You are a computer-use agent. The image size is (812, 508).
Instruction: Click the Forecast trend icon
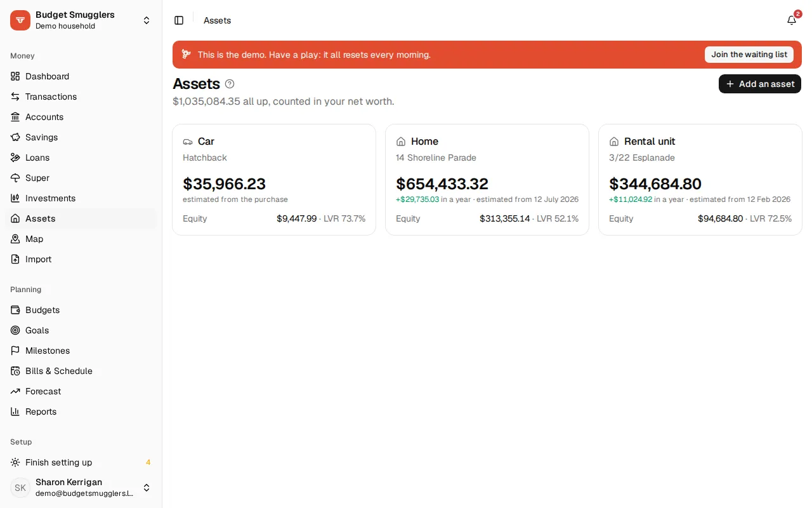tap(15, 391)
